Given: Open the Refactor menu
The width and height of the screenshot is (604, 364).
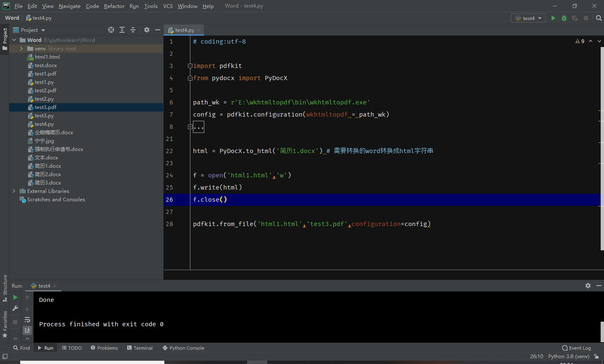Looking at the screenshot, I should click(x=114, y=6).
